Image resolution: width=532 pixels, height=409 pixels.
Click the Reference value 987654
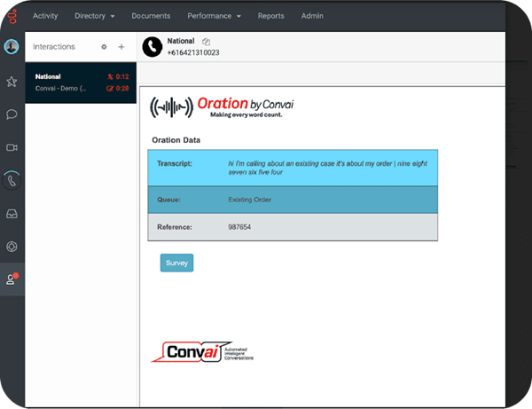[239, 227]
